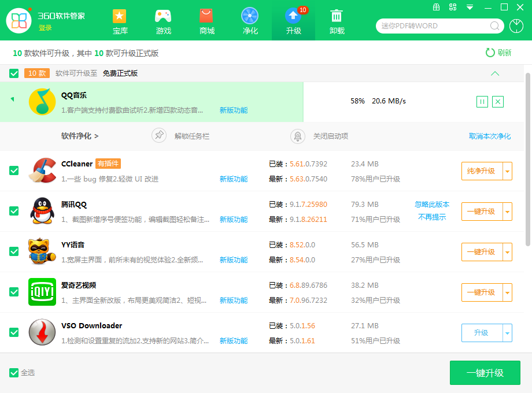Click 升级 for VSO Downloader
Screen dimensions: 532x393
[482, 333]
